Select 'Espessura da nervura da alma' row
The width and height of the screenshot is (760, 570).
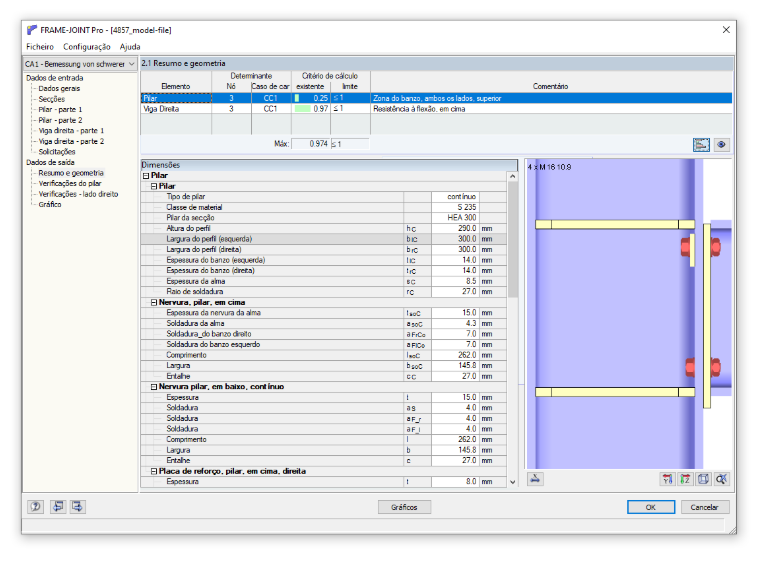(324, 313)
